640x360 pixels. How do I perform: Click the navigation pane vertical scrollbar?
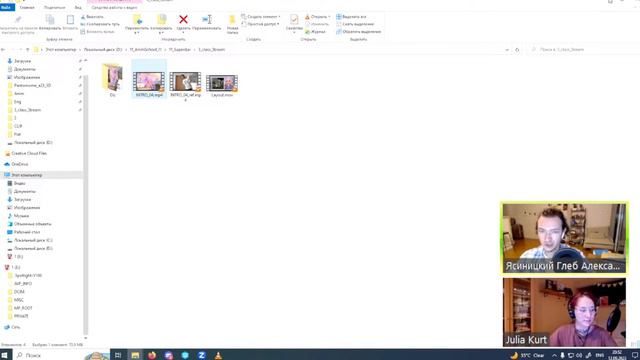86,204
